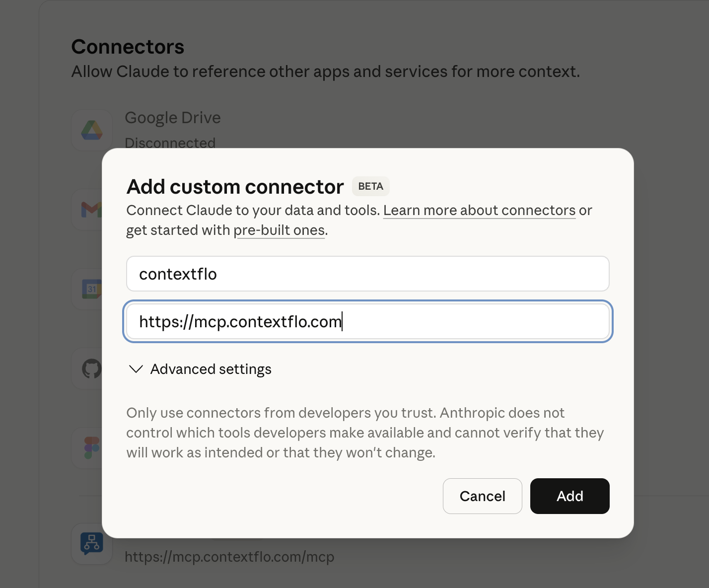
Task: Select the Google Drive connector name
Action: [x=173, y=118]
